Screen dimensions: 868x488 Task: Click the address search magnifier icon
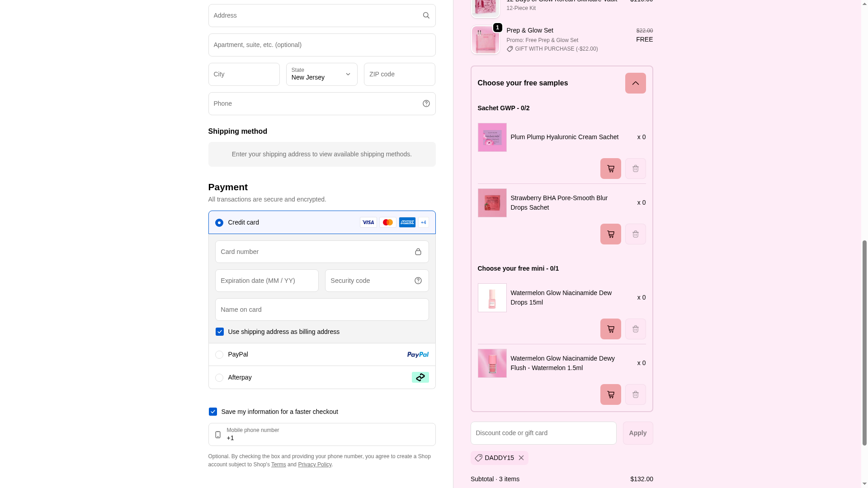pos(426,15)
